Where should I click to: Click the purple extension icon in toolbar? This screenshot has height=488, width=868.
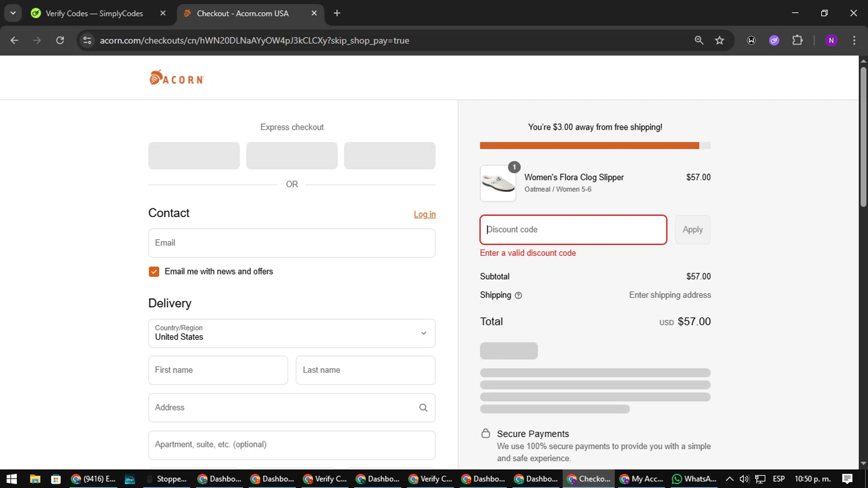[774, 41]
